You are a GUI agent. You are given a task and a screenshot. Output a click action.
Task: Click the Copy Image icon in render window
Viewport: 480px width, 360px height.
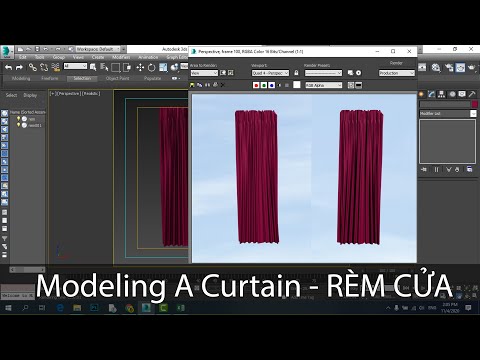[x=200, y=85]
